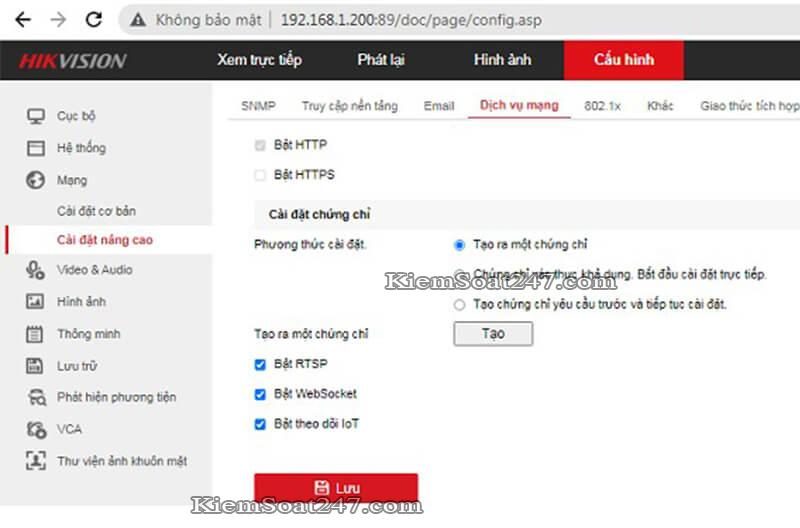Enable the Bật HTTPS checkbox
Screen dimensions: 800x528
[260, 175]
